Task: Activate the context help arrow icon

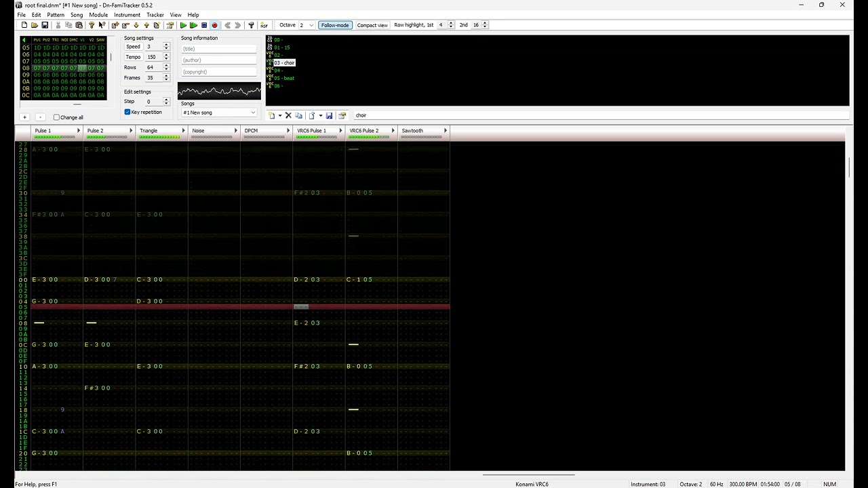Action: tap(102, 25)
